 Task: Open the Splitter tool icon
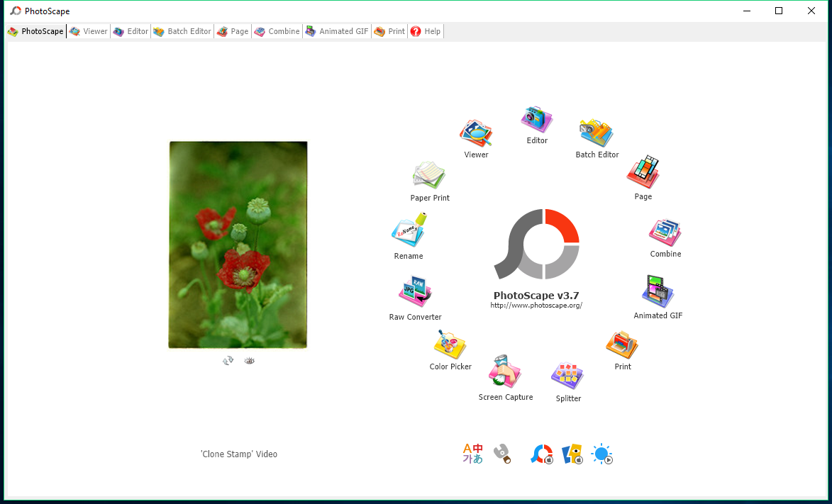click(x=567, y=376)
